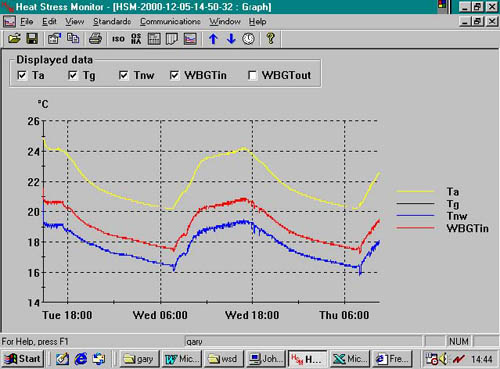
Task: Uncheck the Ta checkbox
Action: coord(22,75)
